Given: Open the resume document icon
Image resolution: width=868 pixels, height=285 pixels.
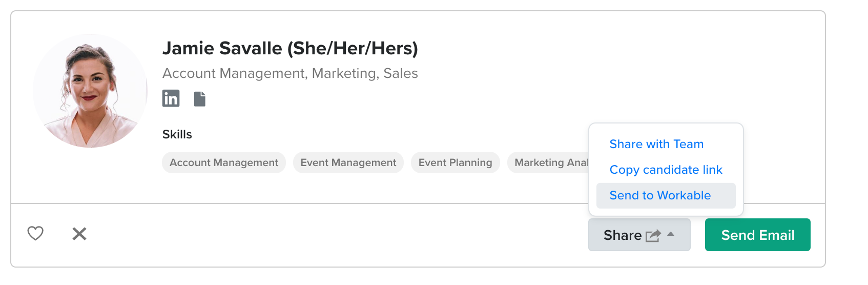Looking at the screenshot, I should 200,98.
